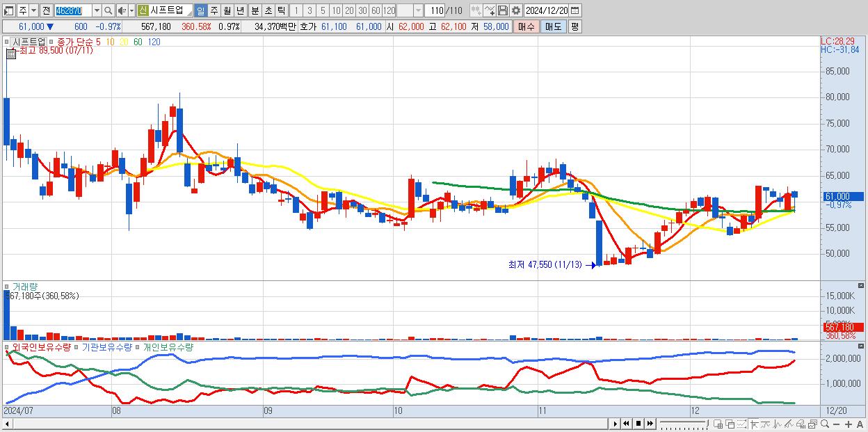Click the add-indicator chart icon with plus

pos(490,10)
